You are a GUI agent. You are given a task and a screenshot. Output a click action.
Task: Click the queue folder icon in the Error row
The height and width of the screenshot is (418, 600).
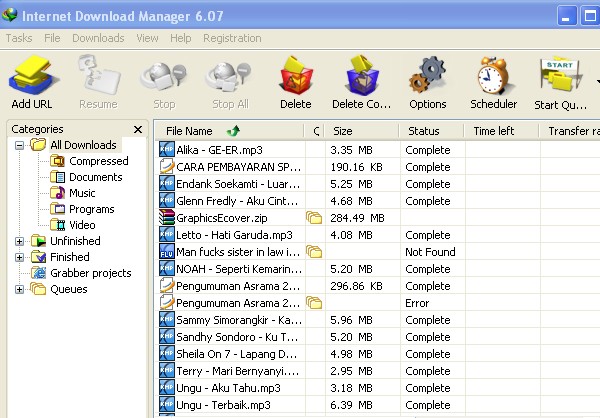(x=314, y=302)
